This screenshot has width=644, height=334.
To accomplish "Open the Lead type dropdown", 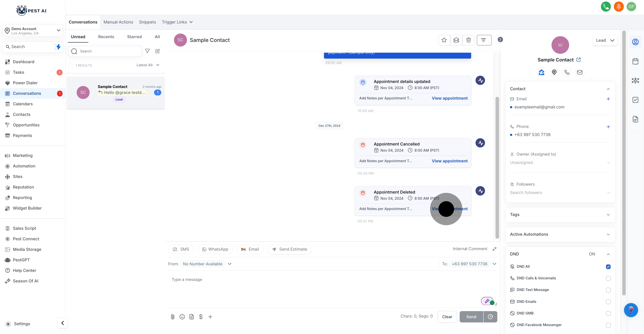I will pos(605,40).
